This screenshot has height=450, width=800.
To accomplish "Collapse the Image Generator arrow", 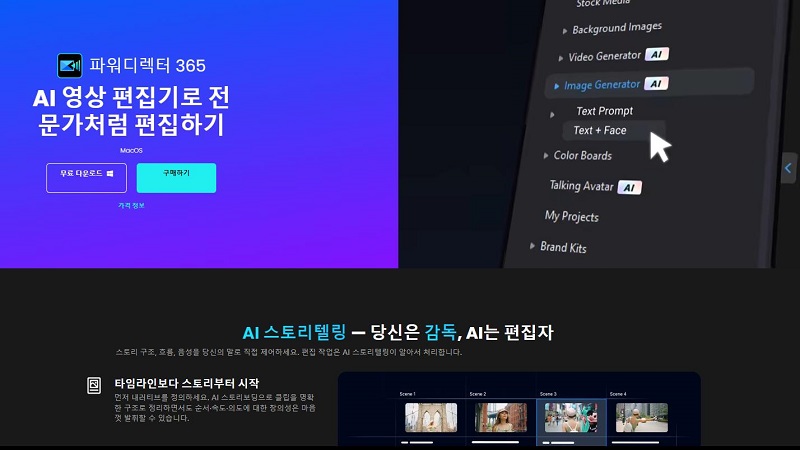I will pos(557,86).
